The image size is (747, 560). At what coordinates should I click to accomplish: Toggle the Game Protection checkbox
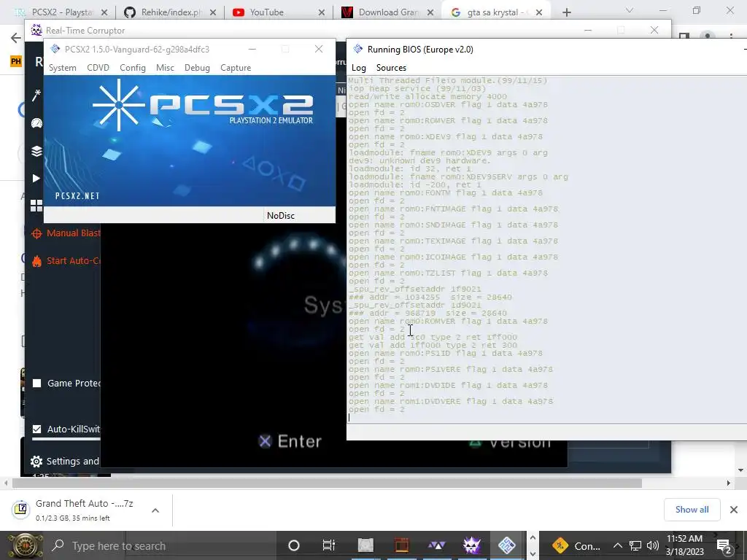coord(36,384)
